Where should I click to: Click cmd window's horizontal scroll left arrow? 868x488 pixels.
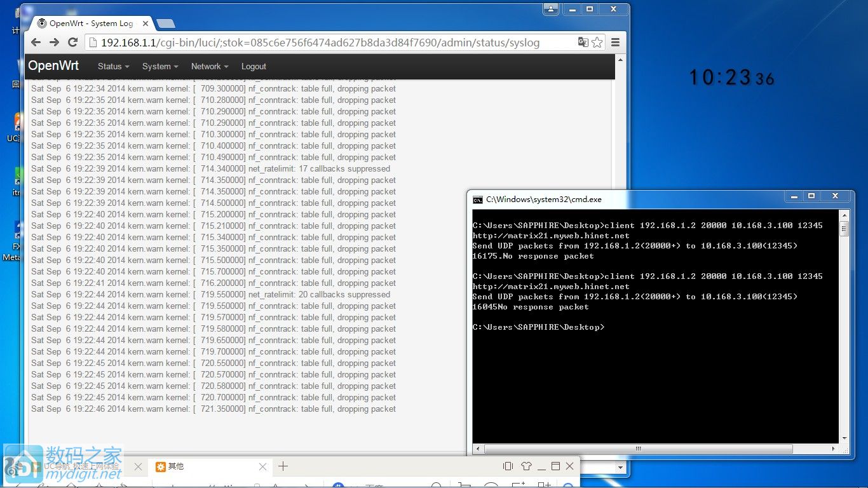pos(477,449)
